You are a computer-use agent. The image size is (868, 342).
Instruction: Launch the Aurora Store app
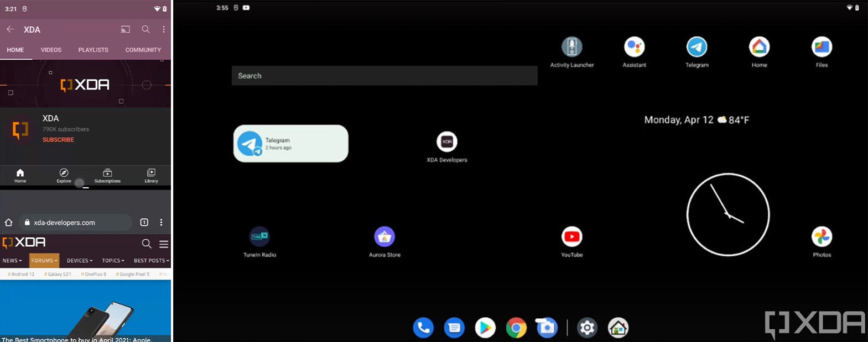click(384, 242)
